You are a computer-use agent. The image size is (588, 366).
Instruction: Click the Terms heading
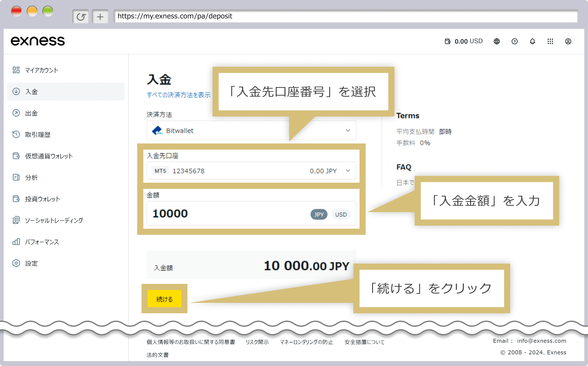(408, 116)
